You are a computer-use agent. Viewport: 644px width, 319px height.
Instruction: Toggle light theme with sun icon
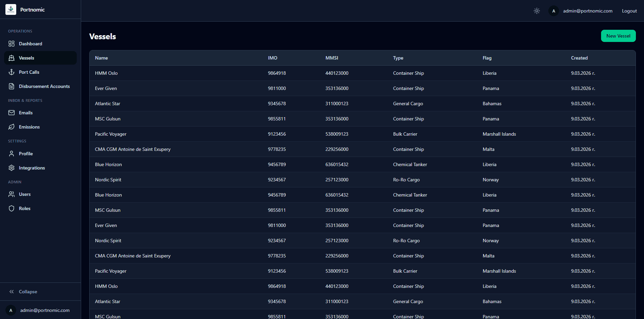pos(536,11)
